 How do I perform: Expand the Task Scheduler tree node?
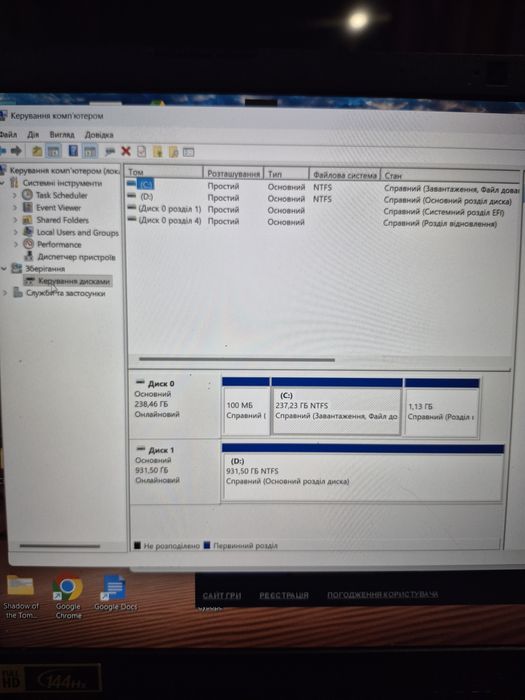[x=15, y=195]
